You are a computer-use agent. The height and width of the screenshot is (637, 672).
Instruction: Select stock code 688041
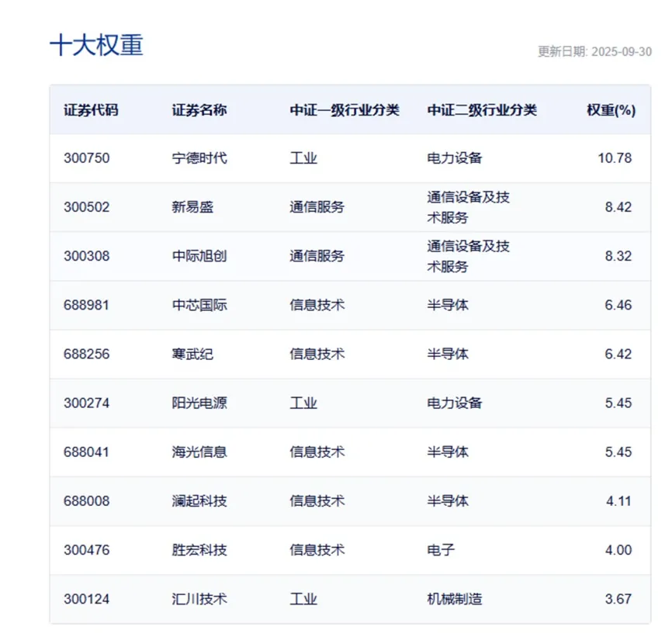87,452
